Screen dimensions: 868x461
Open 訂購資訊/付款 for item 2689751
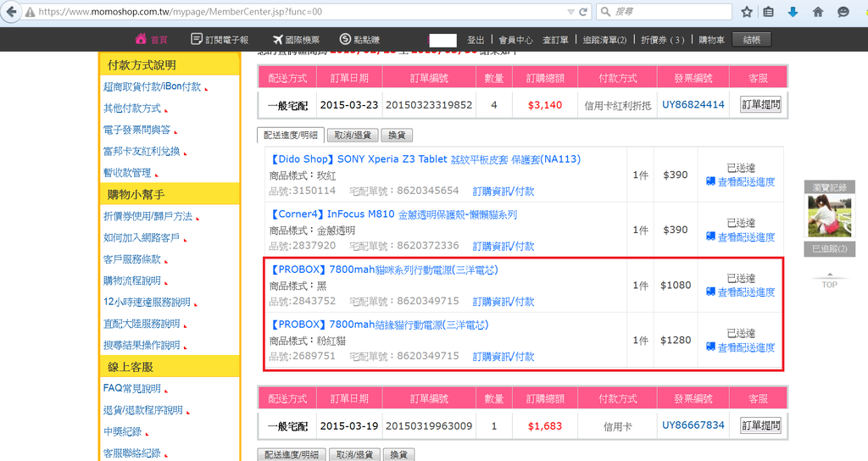tap(504, 357)
